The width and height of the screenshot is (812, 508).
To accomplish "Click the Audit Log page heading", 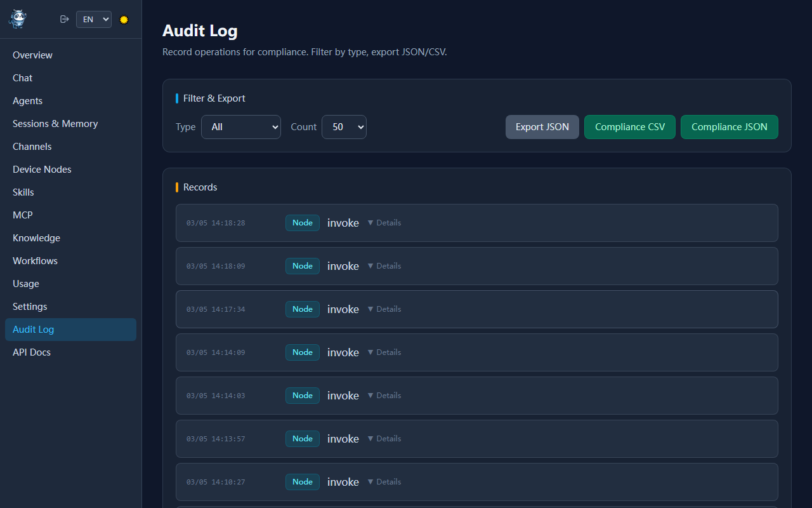I will point(200,30).
